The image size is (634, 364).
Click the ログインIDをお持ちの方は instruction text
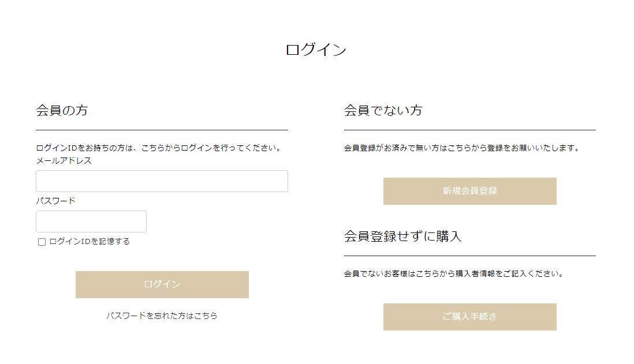tap(158, 148)
